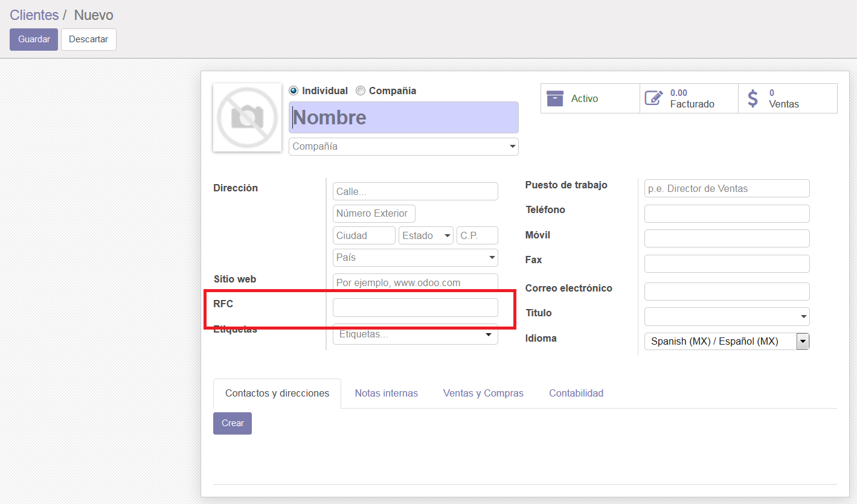This screenshot has height=504, width=857.
Task: Click the Ventas dollar sign icon
Action: coord(753,98)
